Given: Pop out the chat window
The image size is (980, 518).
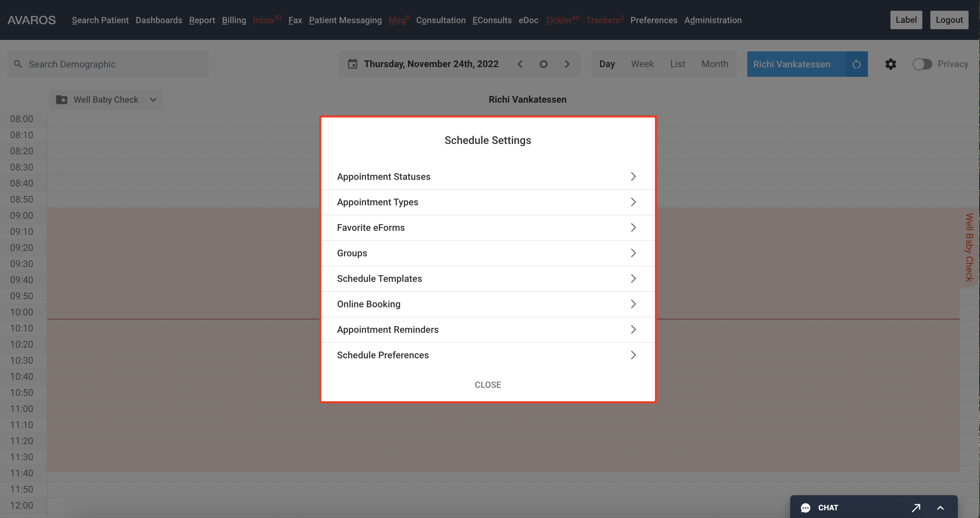Looking at the screenshot, I should click(916, 508).
